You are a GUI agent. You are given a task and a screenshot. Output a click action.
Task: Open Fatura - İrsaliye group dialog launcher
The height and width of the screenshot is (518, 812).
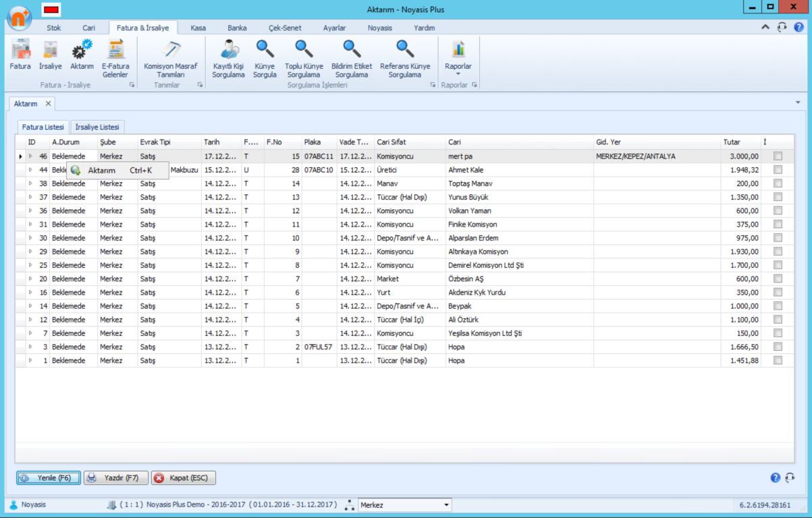132,85
